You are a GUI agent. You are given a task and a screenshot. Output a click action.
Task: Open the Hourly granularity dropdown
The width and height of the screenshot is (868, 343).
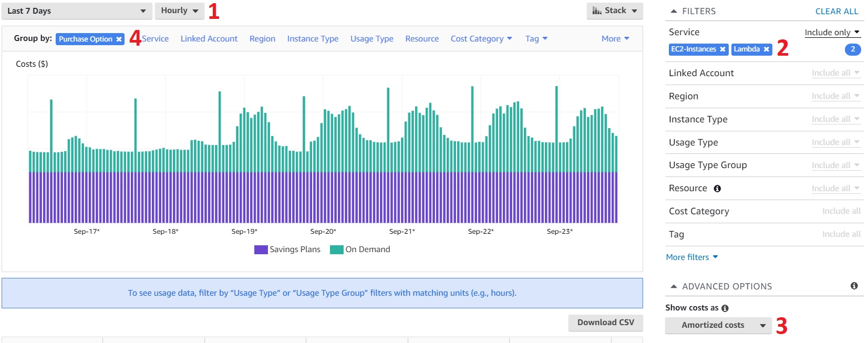pyautogui.click(x=179, y=11)
